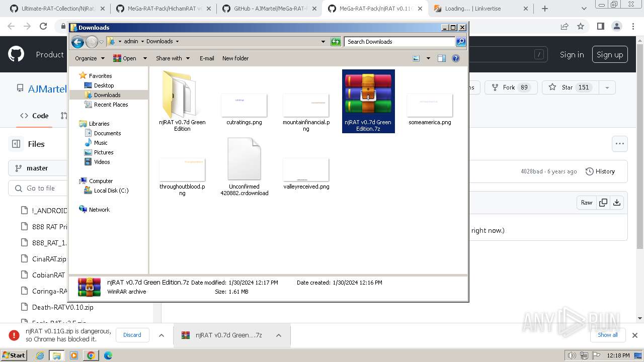Viewport: 644px width, 362px height.
Task: Switch to GitHub - AJMartel/MeGa-RAT tab
Action: pos(269,9)
